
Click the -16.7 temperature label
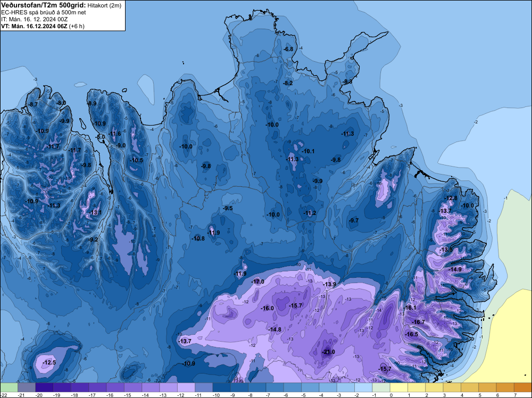point(419,322)
